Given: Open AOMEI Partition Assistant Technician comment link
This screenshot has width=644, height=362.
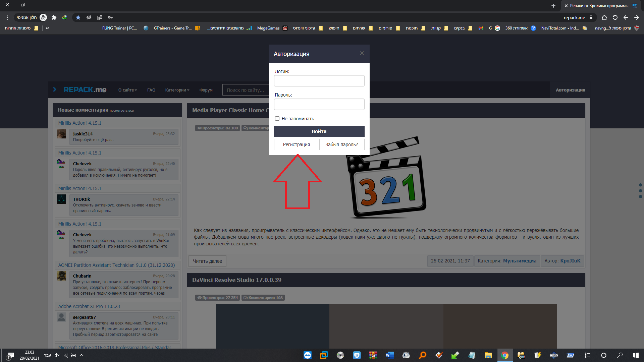Looking at the screenshot, I should pos(116,265).
